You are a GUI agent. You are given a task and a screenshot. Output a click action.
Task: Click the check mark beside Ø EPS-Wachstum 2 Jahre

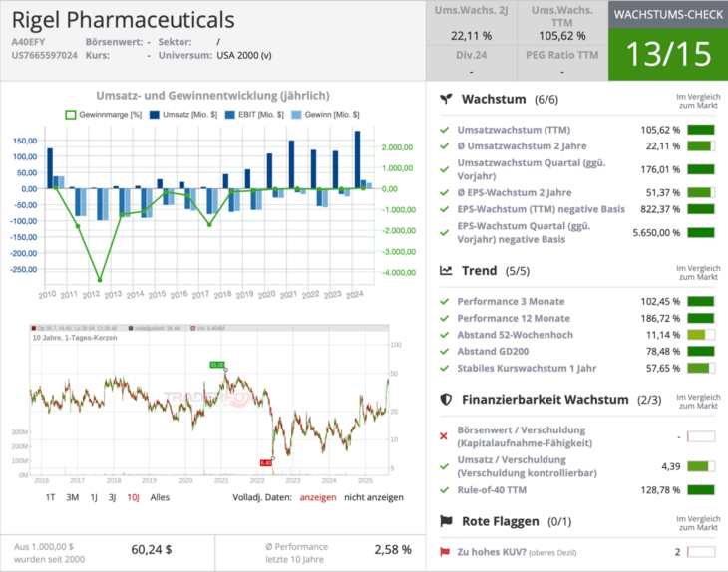[x=445, y=192]
